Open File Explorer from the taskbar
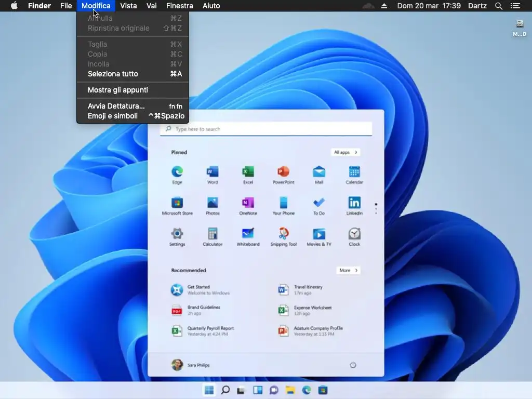 (x=290, y=390)
